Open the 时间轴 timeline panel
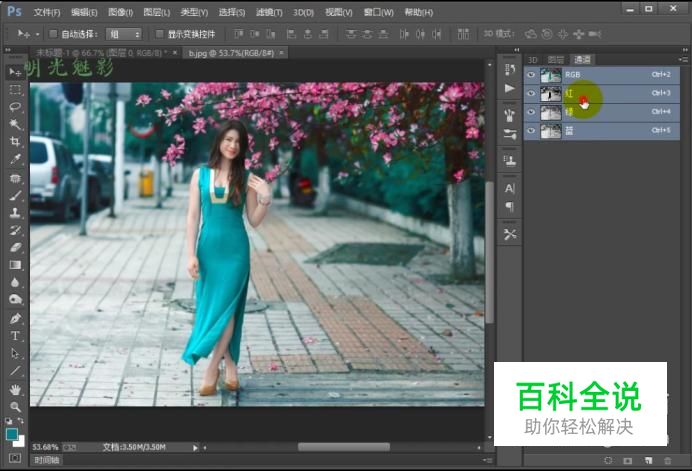Viewport: 692px width, 471px height. pos(47,461)
